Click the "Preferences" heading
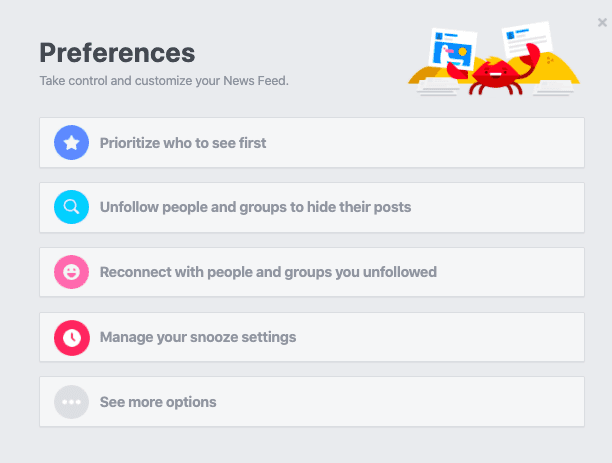The width and height of the screenshot is (612, 463). click(x=117, y=53)
